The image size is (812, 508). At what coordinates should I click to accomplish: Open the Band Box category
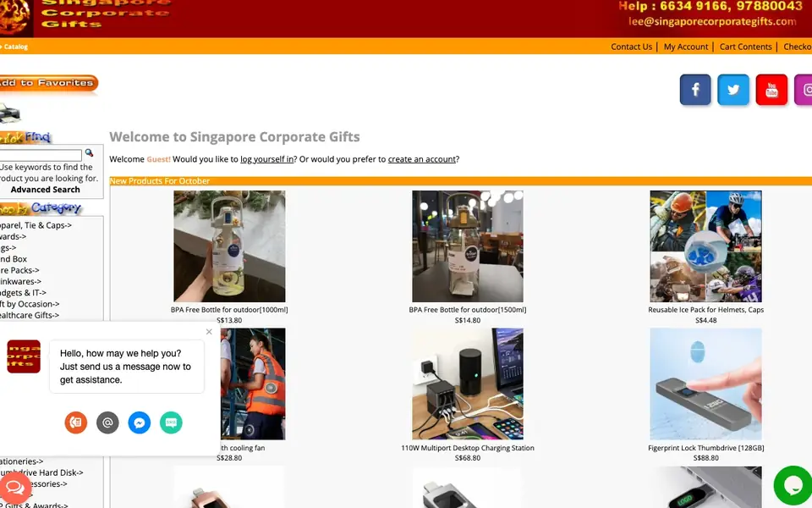14,259
